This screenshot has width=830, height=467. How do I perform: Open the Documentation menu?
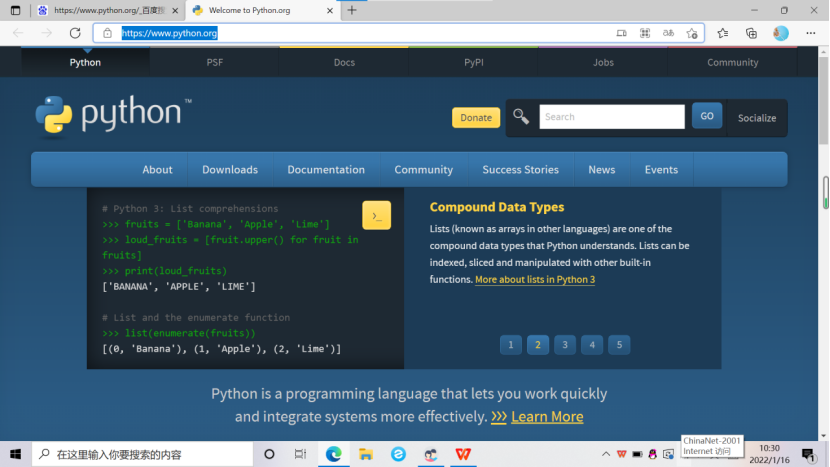click(326, 169)
